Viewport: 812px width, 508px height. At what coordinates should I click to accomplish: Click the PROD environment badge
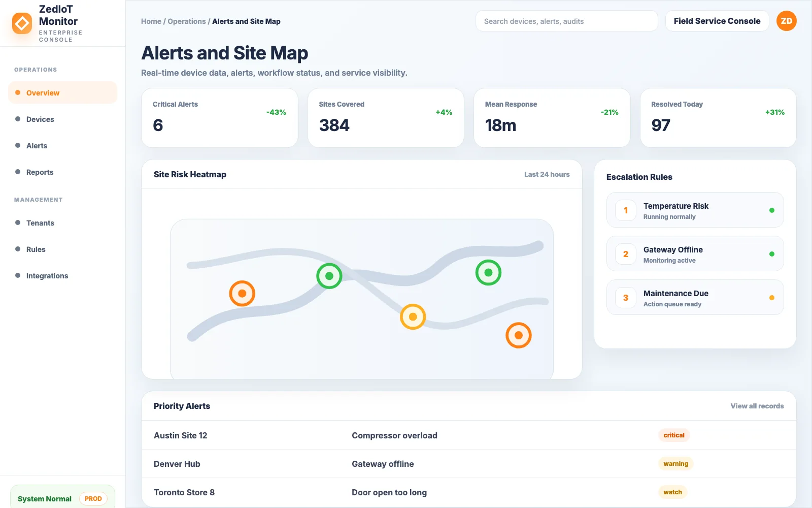click(x=93, y=499)
